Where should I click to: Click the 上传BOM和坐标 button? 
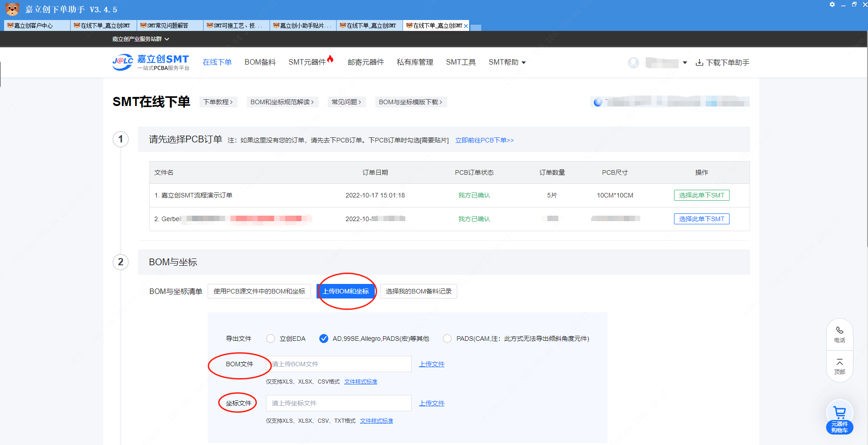pos(346,291)
